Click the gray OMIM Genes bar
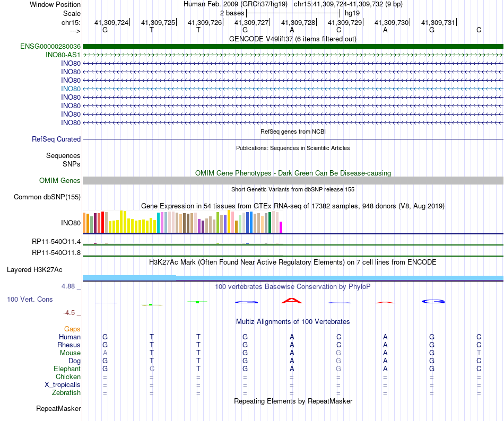This screenshot has height=421, width=504. coord(293,180)
